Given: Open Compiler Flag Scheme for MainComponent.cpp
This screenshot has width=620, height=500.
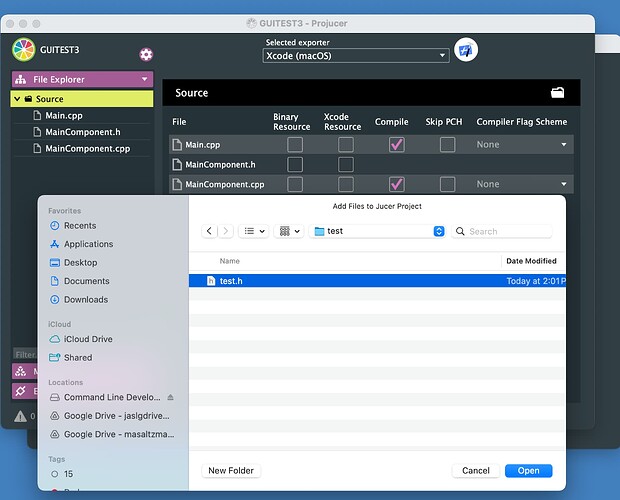Looking at the screenshot, I should (x=522, y=184).
